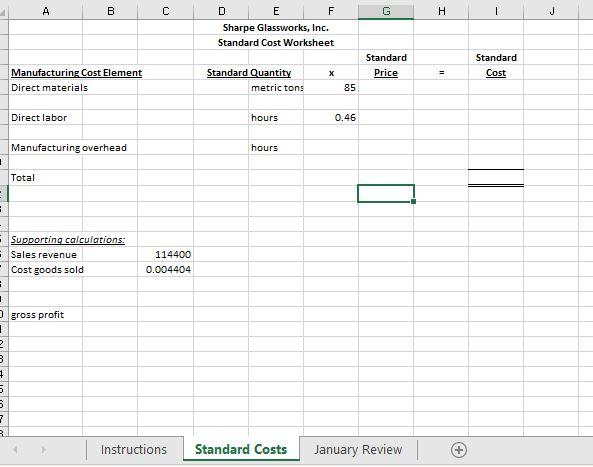Click the cell containing 0.004404
593x467 pixels.
(166, 270)
